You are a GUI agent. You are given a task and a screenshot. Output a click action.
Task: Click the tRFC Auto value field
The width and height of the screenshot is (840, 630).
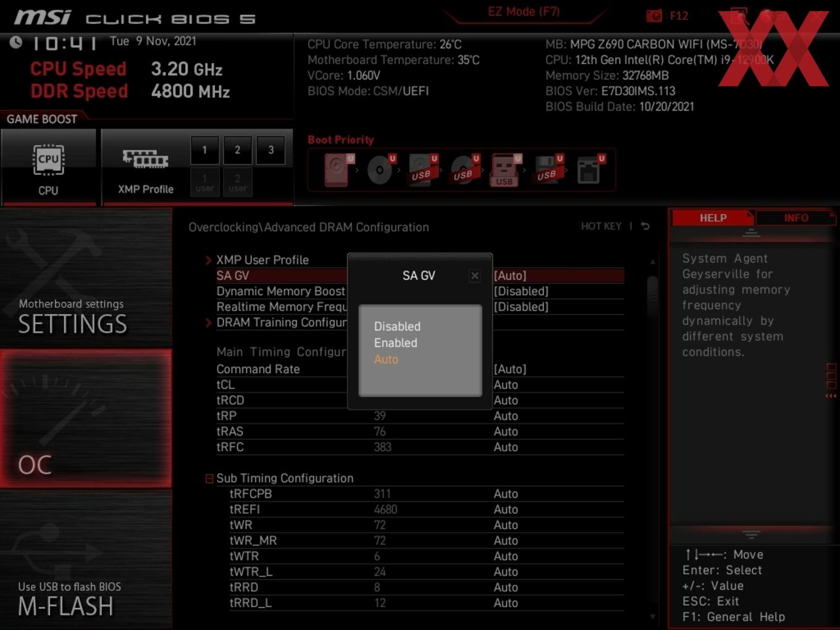pos(506,447)
